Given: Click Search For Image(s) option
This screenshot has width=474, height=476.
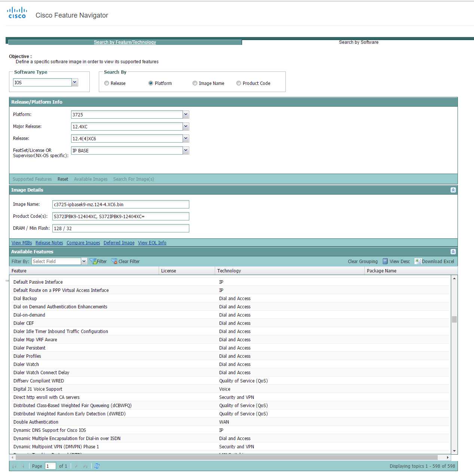Looking at the screenshot, I should 134,179.
